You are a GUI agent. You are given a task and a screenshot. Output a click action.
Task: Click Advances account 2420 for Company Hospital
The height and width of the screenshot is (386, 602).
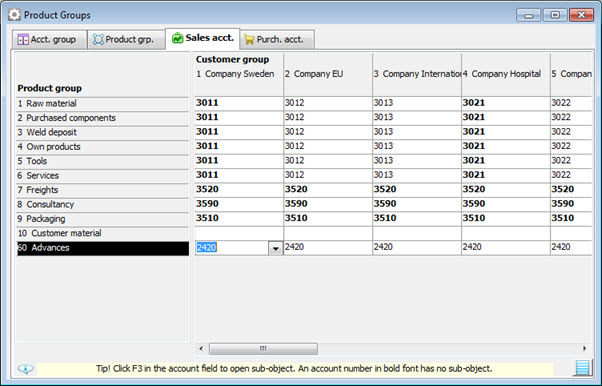click(506, 247)
